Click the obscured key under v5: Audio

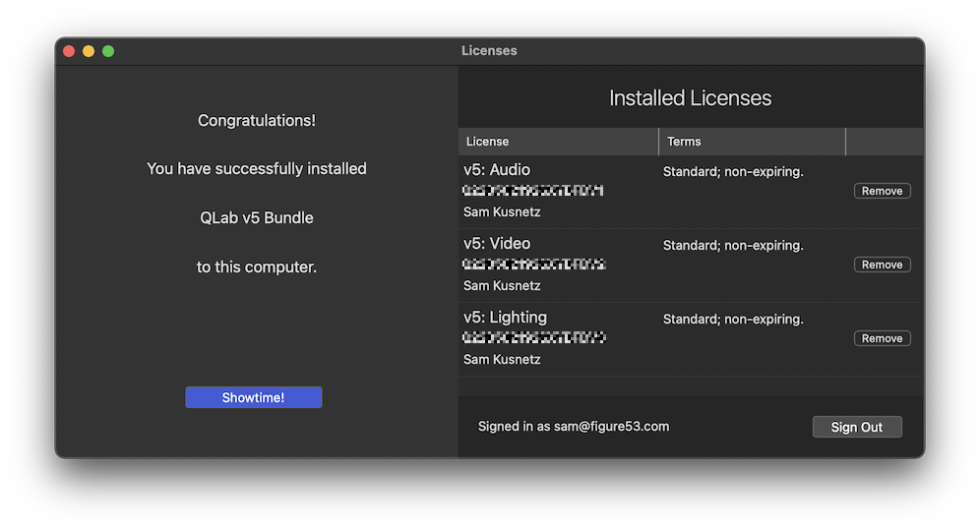pyautogui.click(x=533, y=191)
